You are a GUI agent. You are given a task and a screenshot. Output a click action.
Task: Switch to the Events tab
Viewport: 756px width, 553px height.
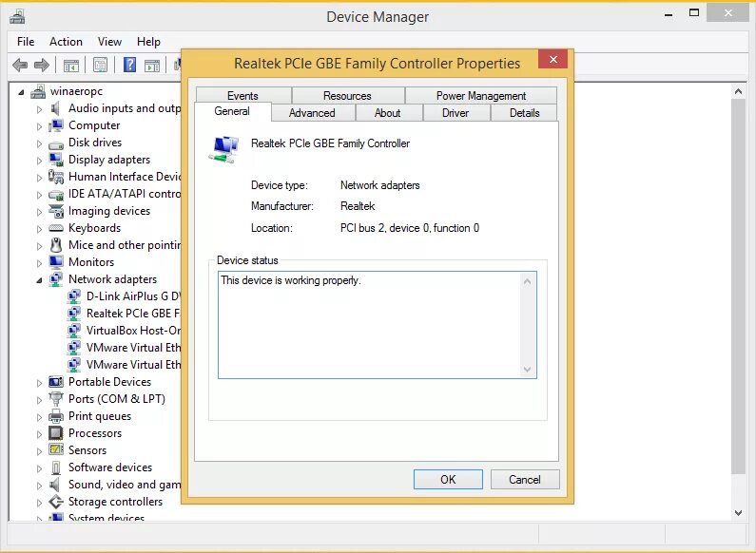pos(243,95)
